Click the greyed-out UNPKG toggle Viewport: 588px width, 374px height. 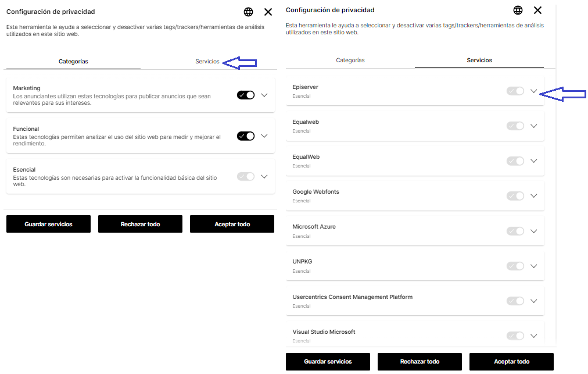click(515, 266)
